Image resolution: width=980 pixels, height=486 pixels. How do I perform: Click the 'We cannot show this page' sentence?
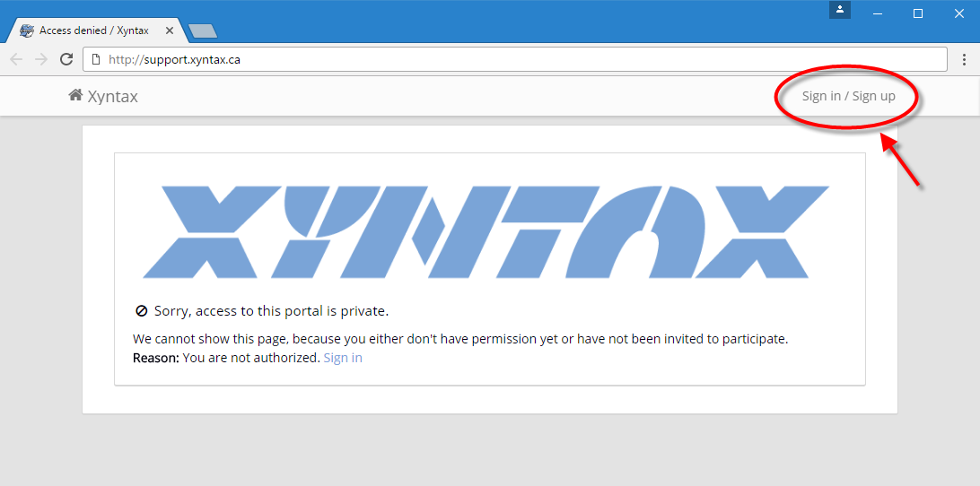tap(460, 339)
